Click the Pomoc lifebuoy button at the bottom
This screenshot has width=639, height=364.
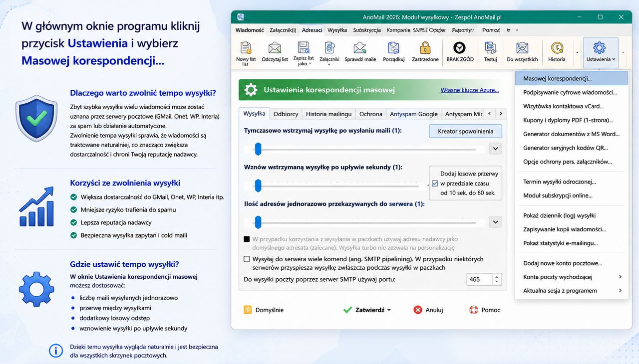tap(485, 310)
